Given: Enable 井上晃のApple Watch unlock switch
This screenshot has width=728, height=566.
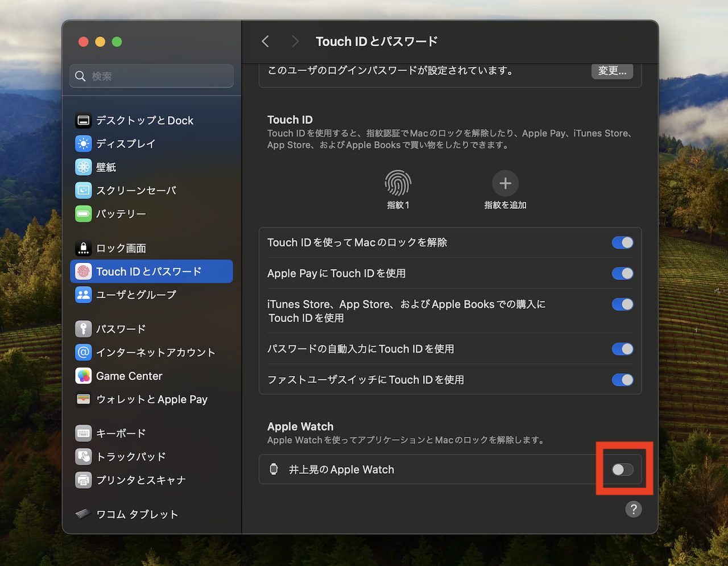Looking at the screenshot, I should point(622,469).
